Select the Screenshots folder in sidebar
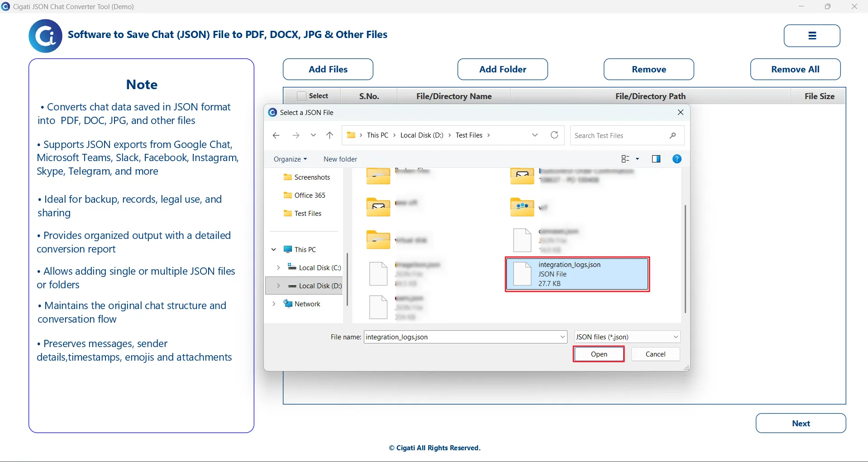 coord(307,177)
